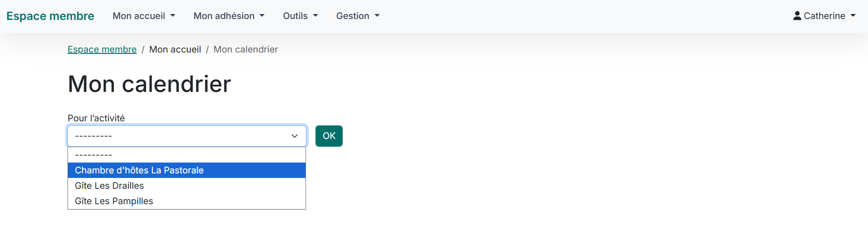
Task: Click the chevron in the activity select box
Action: (295, 136)
